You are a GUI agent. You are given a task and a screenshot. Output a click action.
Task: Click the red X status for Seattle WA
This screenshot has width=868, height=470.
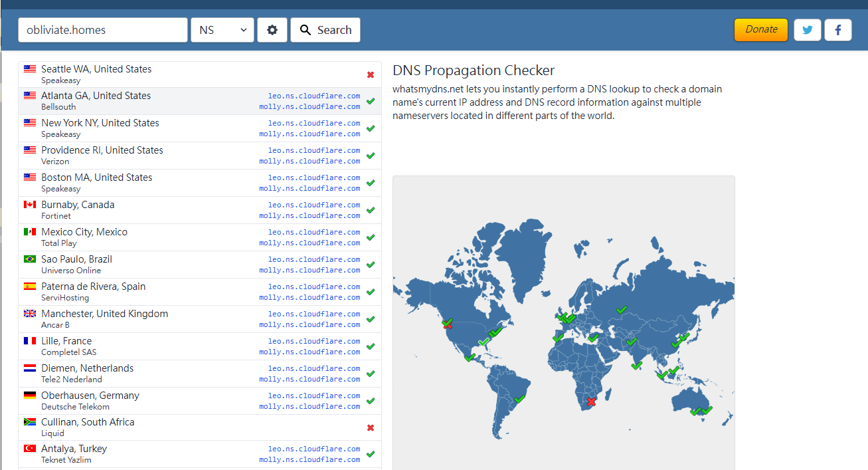coord(371,74)
